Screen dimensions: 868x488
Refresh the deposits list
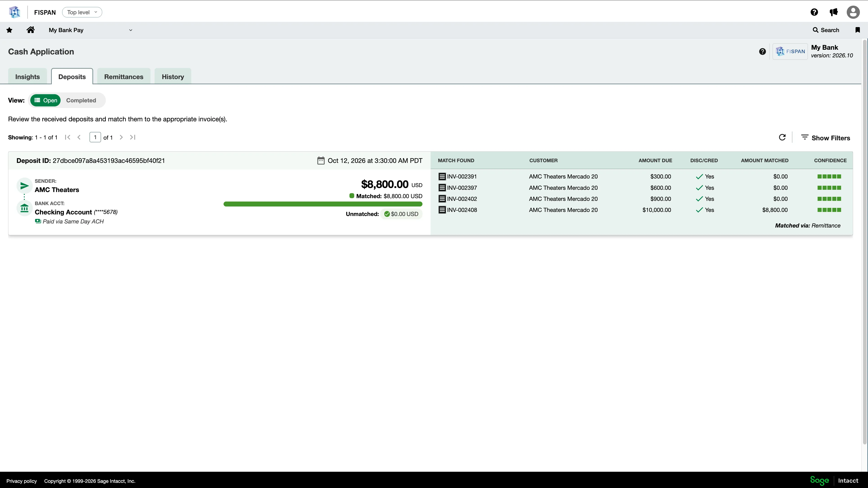pos(782,137)
